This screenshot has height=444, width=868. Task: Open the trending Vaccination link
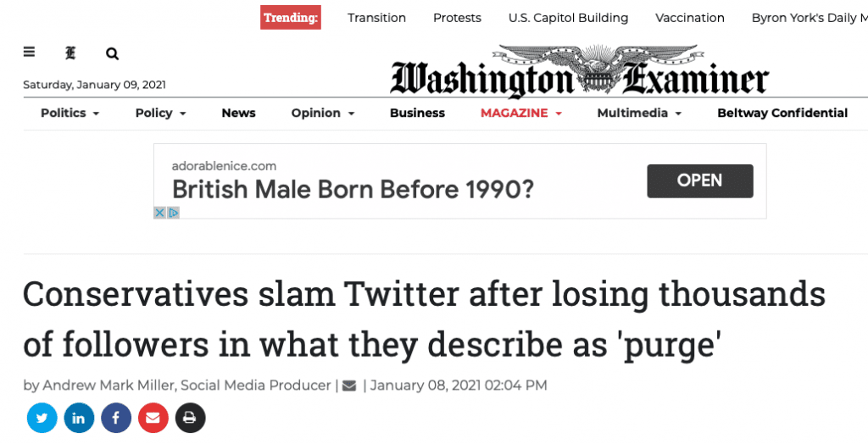point(690,18)
